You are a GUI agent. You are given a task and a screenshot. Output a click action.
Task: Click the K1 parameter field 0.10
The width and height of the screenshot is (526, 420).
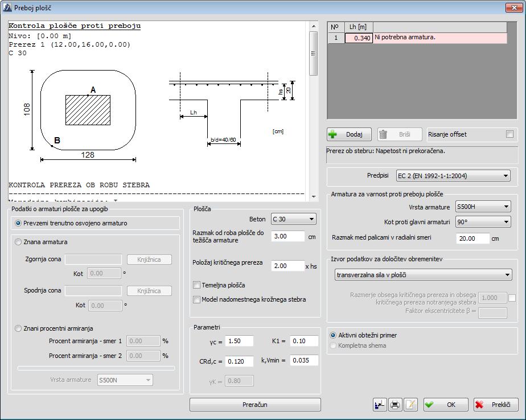303,341
